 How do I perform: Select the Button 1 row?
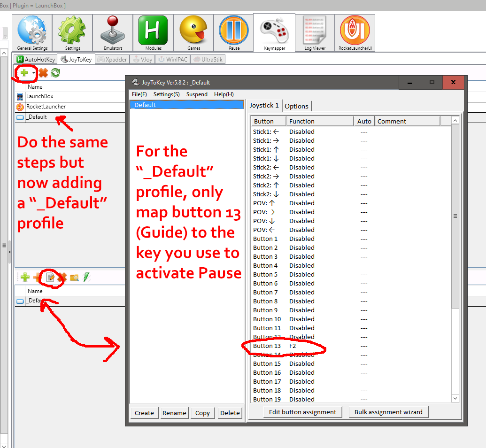351,239
